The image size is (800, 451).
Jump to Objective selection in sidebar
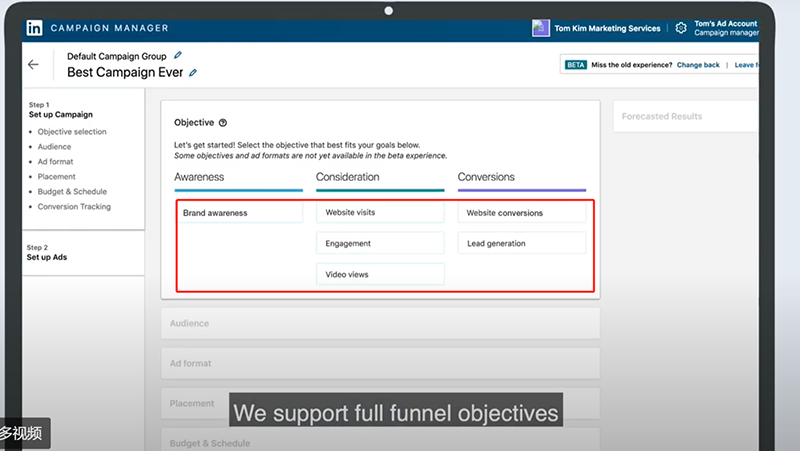(72, 132)
